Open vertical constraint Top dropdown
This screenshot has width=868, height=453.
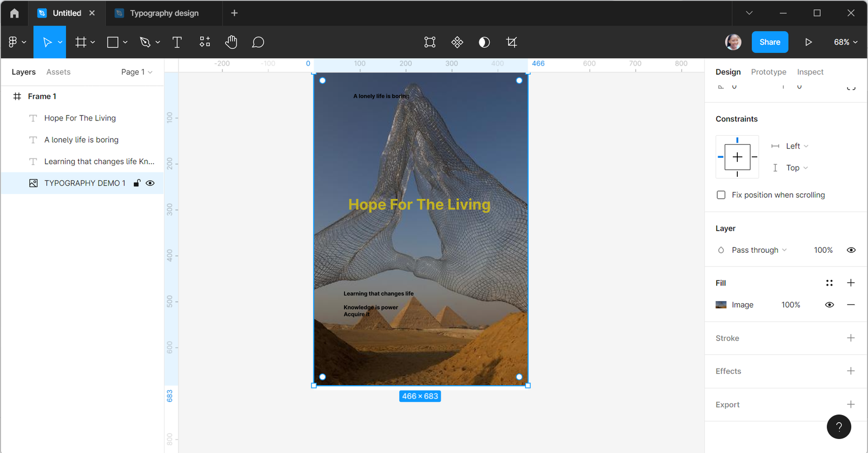click(797, 168)
